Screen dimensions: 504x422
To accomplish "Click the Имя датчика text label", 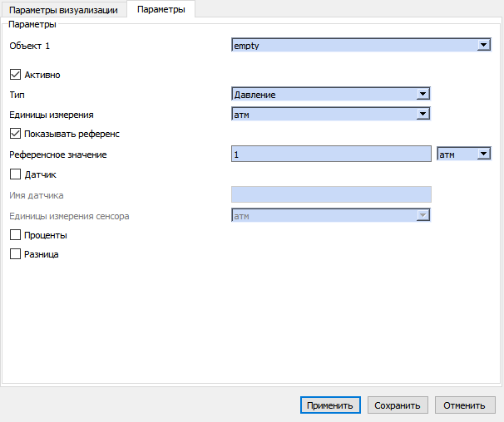I will (37, 195).
